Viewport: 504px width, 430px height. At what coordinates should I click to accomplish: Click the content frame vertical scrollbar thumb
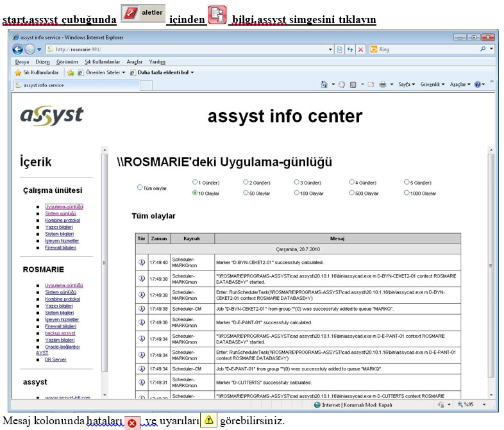pos(491,265)
